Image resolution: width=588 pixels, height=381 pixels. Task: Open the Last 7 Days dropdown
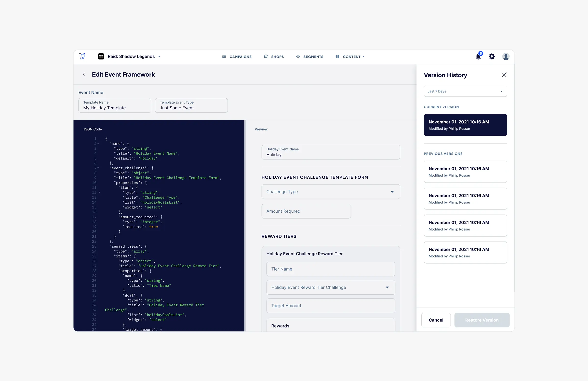point(465,91)
